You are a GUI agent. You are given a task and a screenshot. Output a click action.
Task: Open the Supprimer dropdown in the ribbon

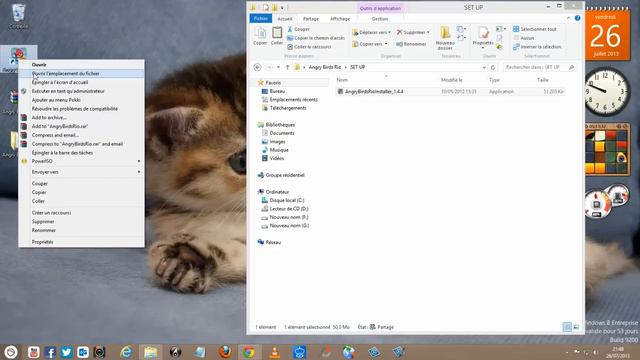[x=413, y=32]
